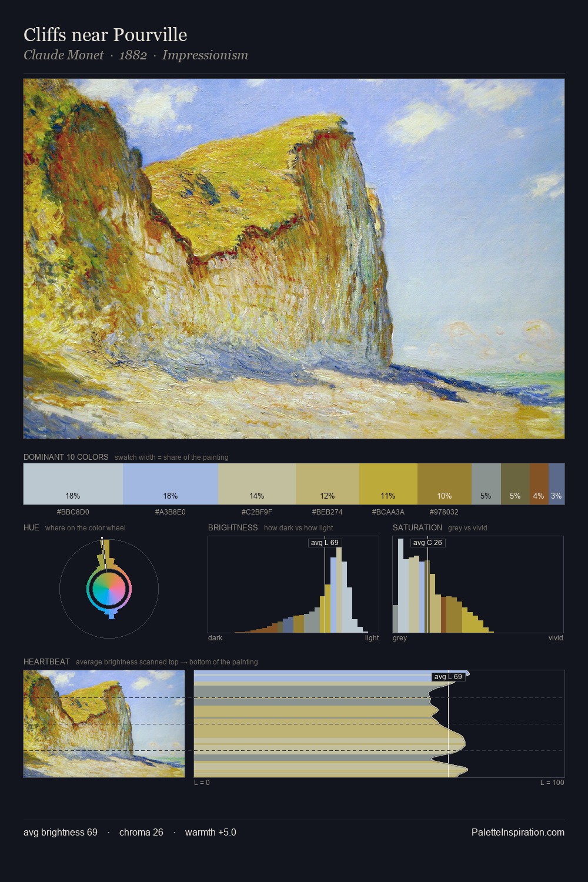The image size is (588, 882).
Task: Click the hex label #A3B8E0
Action: [171, 512]
